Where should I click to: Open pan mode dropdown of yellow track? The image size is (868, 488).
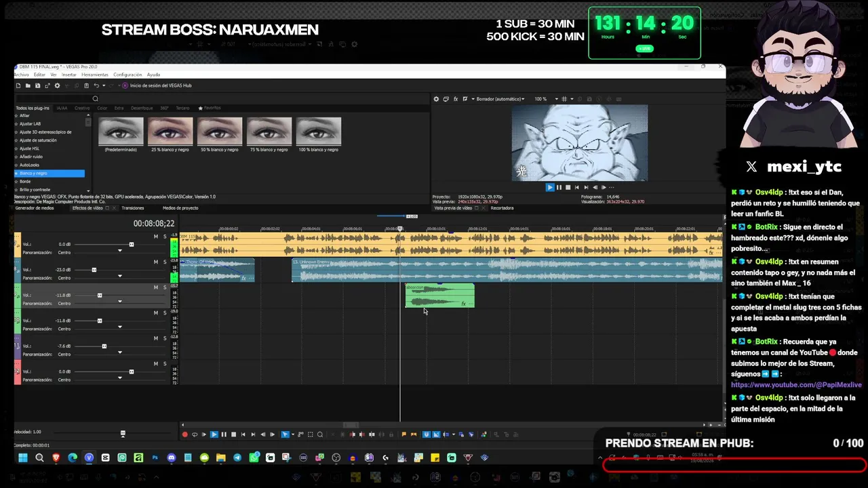click(120, 251)
